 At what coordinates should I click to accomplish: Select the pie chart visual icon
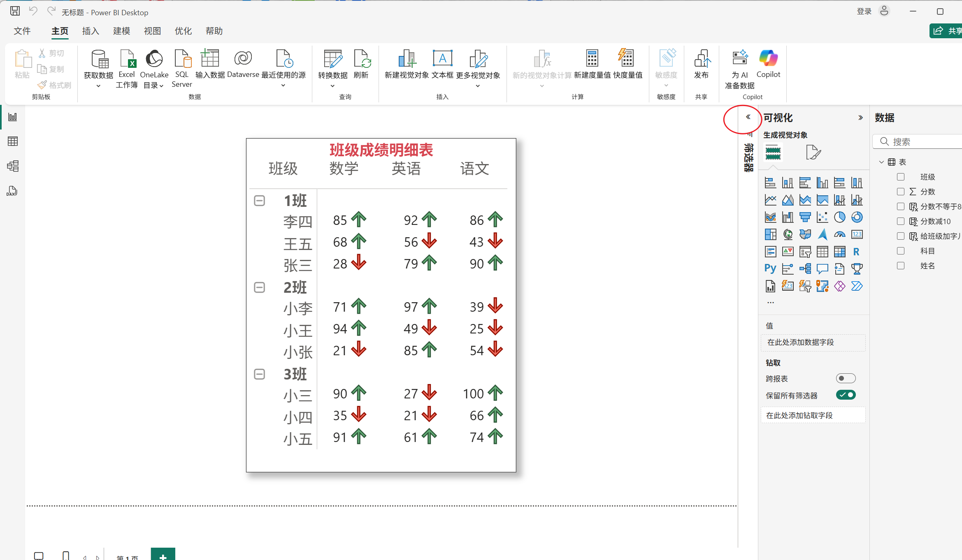pyautogui.click(x=839, y=217)
